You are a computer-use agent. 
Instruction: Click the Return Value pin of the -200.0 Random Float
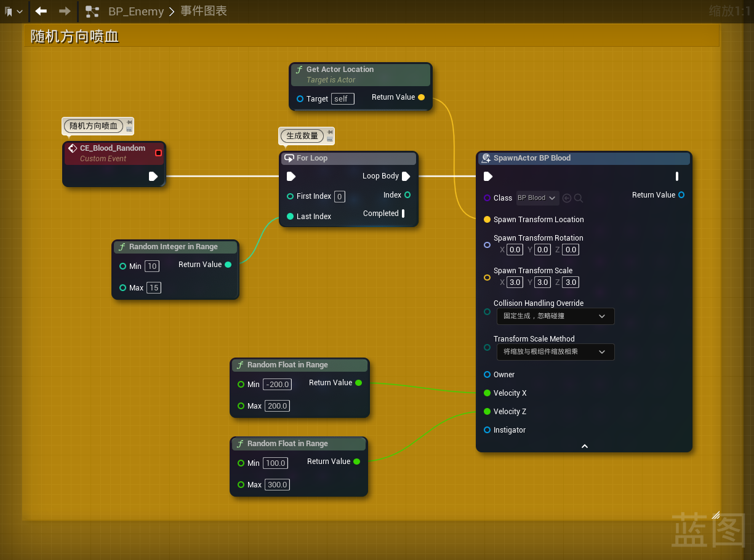tap(359, 383)
